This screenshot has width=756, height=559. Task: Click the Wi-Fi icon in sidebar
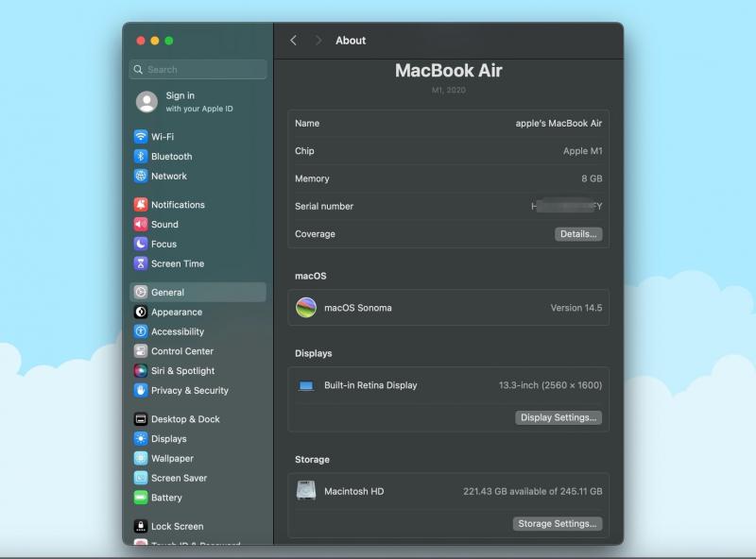point(140,136)
